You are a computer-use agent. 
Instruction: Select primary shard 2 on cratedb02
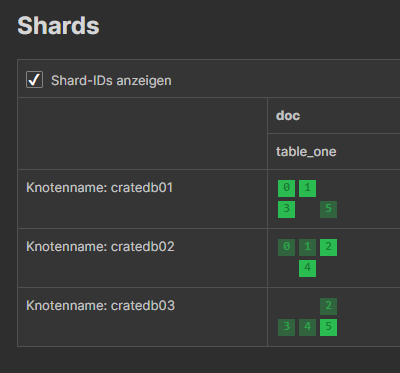click(x=328, y=247)
